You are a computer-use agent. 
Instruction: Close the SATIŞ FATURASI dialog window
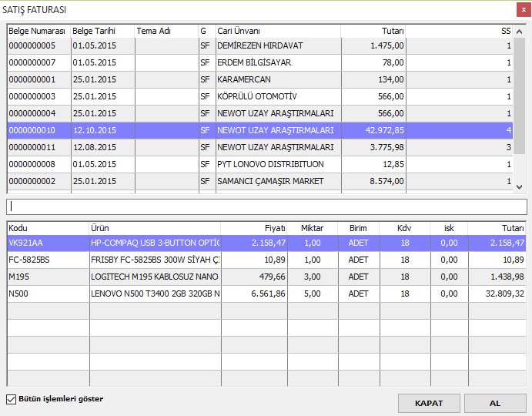tap(524, 10)
